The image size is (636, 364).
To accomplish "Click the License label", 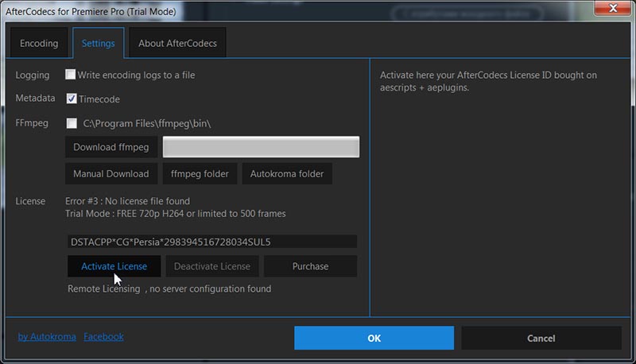I will [x=30, y=201].
